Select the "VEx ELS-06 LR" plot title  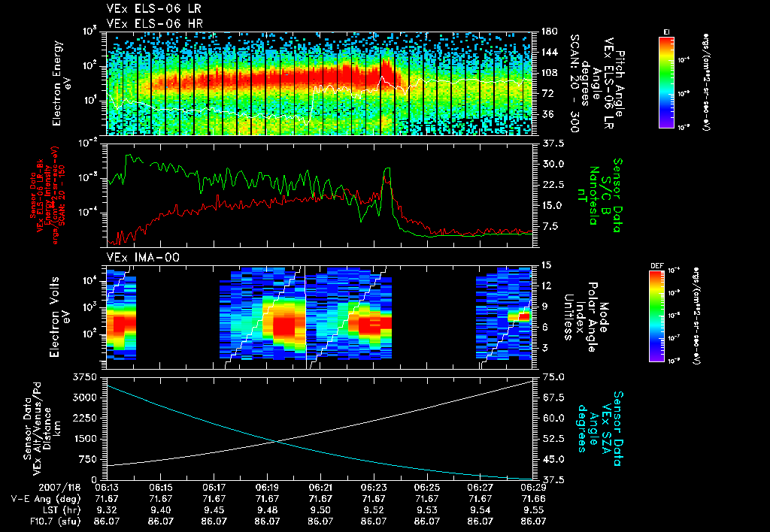(x=153, y=8)
